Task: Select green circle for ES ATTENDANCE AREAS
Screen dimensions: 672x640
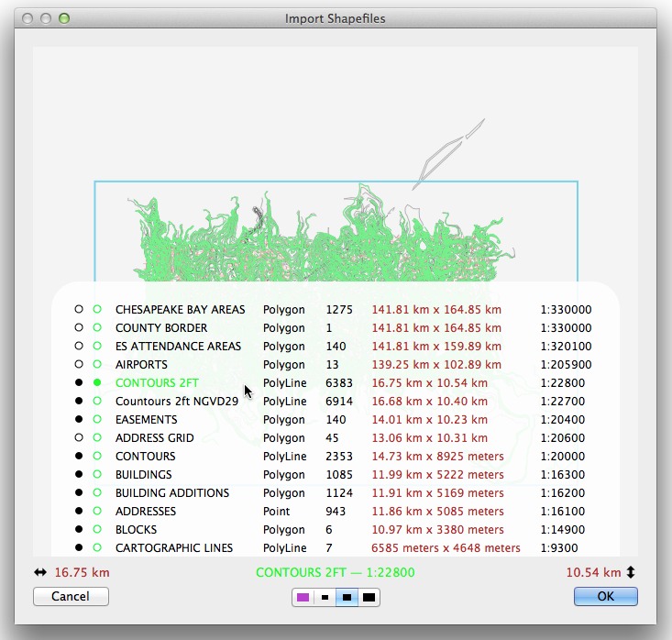Action: [x=97, y=346]
